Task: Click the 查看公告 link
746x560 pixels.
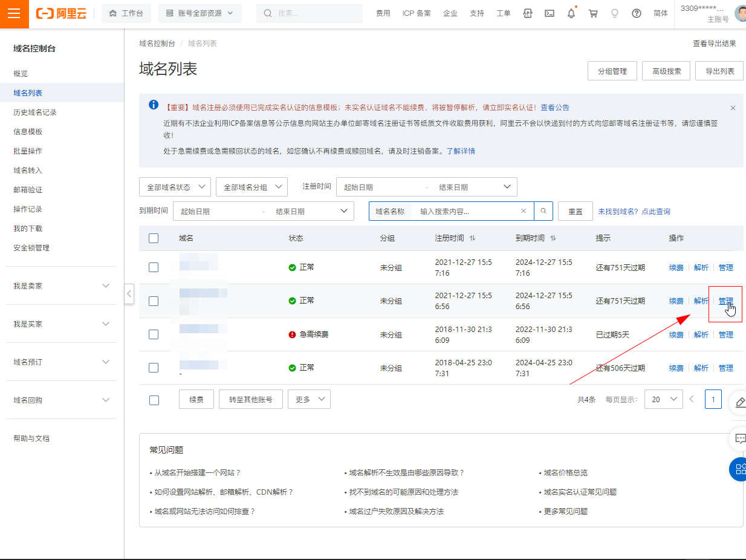Action: (x=555, y=108)
